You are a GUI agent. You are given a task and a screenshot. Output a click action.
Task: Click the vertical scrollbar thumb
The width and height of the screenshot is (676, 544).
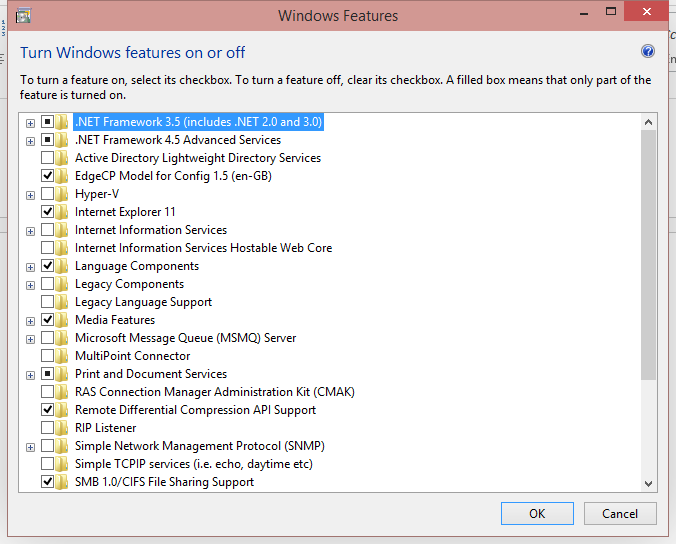pos(648,255)
